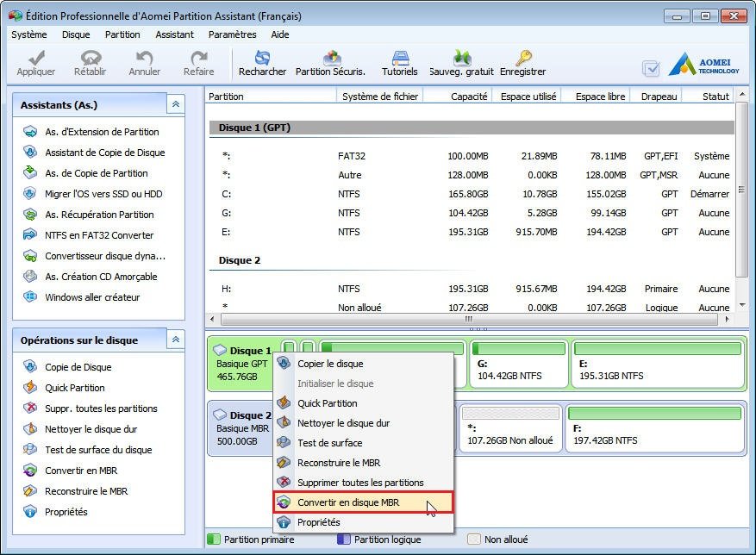Collapse the Assistants (As.) panel

pyautogui.click(x=176, y=104)
